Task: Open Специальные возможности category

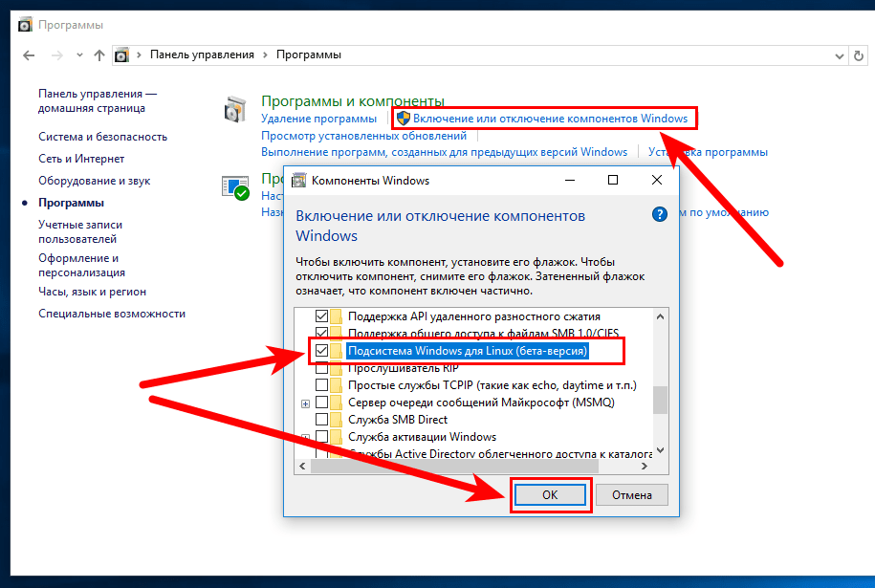Action: (x=112, y=314)
